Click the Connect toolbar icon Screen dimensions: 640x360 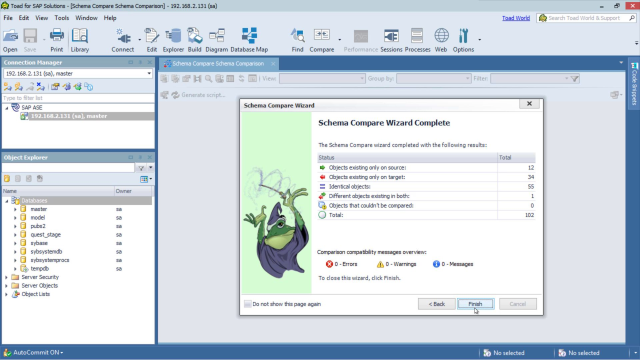(x=122, y=40)
